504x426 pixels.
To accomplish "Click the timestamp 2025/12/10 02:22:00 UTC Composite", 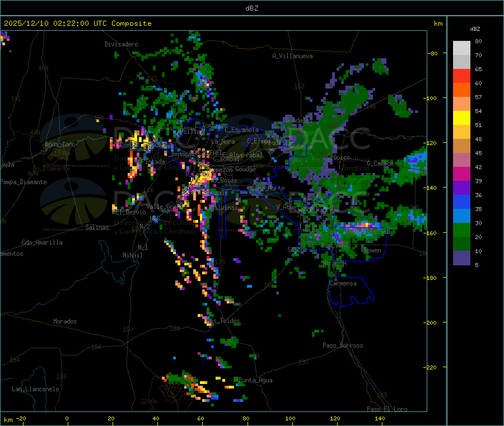I will (77, 24).
